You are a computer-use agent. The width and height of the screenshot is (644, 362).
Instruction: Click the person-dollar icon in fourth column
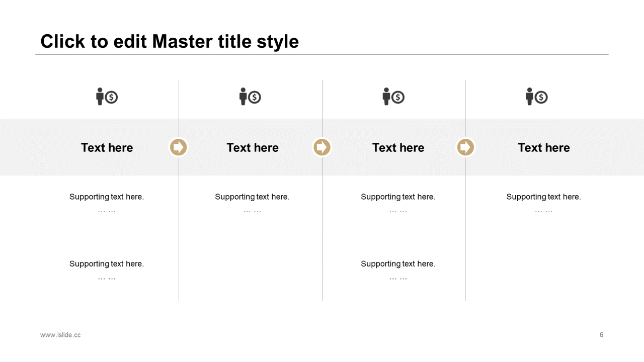[x=537, y=97]
